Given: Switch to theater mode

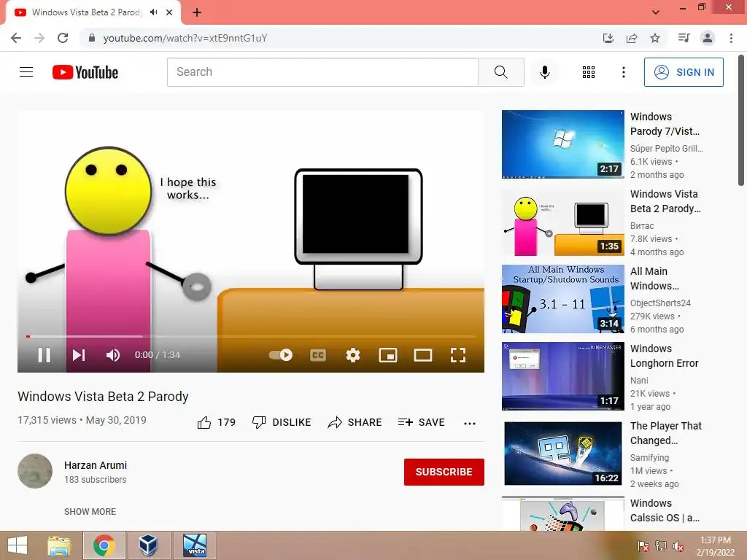Looking at the screenshot, I should pos(423,355).
